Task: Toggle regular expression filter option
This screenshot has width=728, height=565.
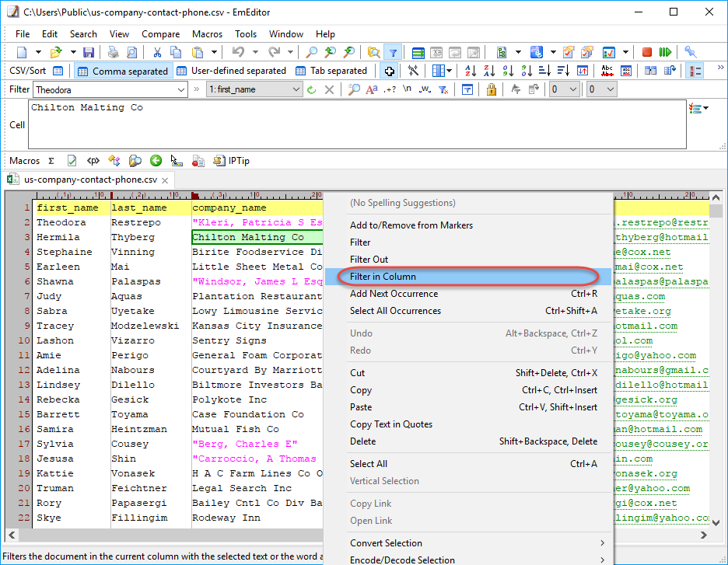Action: click(x=390, y=89)
